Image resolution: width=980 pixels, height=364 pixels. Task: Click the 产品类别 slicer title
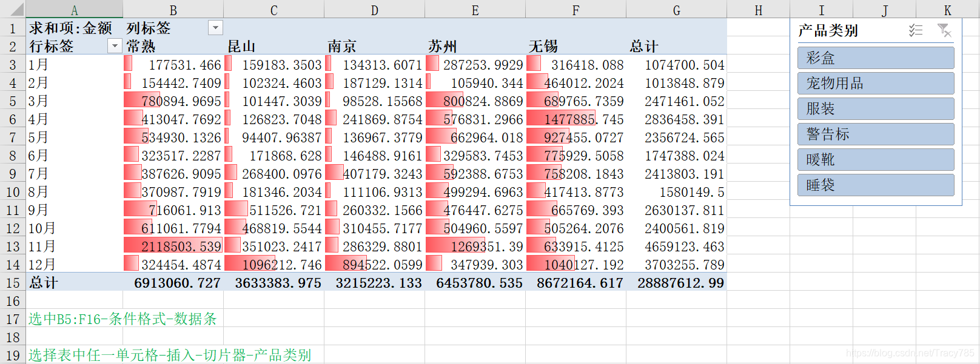point(828,30)
